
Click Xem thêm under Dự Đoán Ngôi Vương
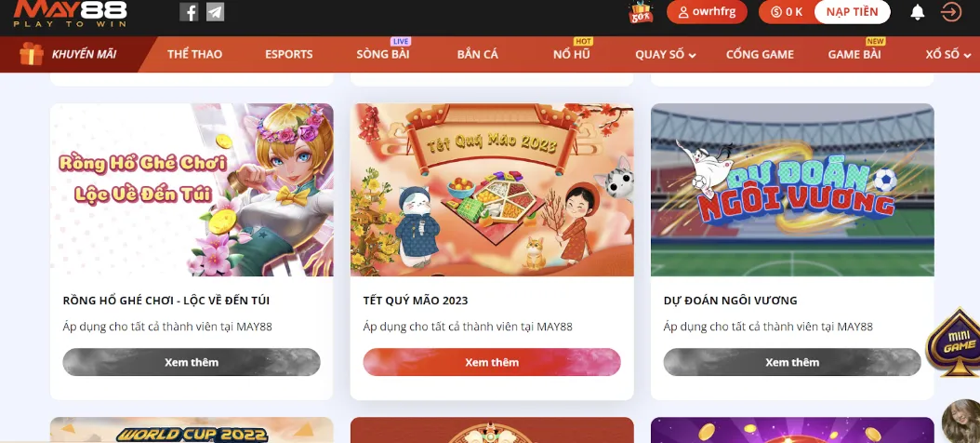(x=792, y=362)
